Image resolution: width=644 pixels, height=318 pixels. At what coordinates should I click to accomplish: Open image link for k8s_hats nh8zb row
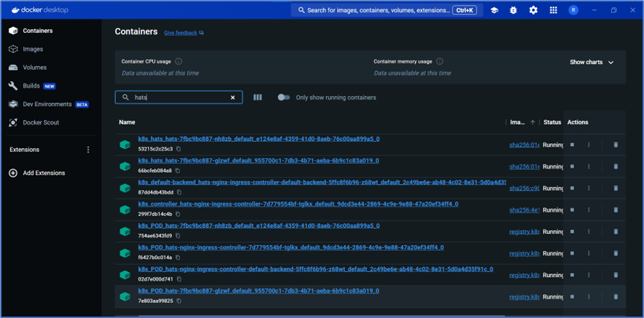[x=524, y=145]
